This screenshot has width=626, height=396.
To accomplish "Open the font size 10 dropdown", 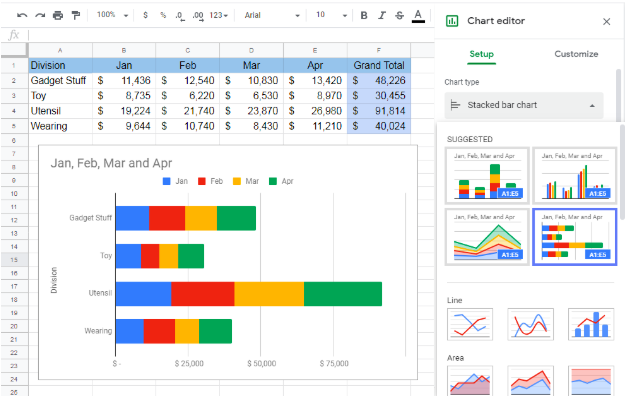I will [x=331, y=15].
